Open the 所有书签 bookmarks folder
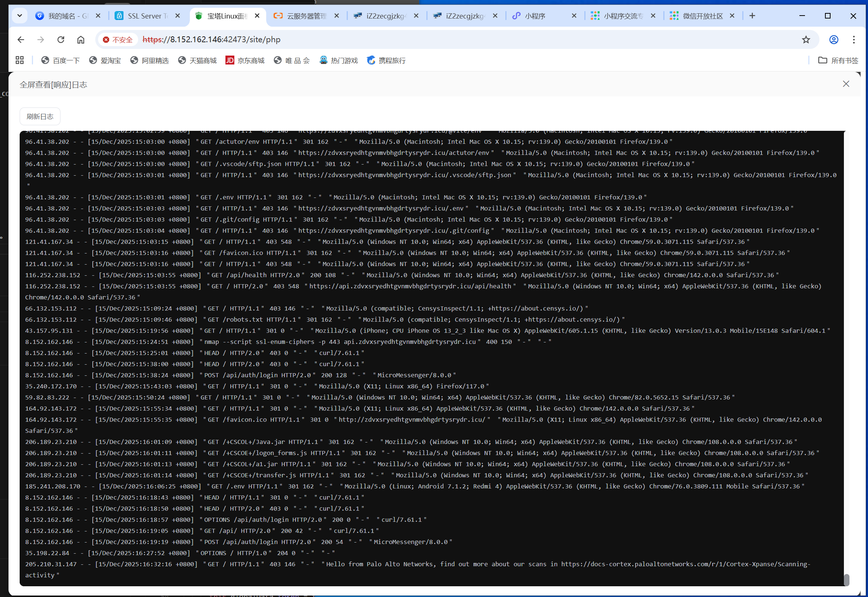 (838, 60)
